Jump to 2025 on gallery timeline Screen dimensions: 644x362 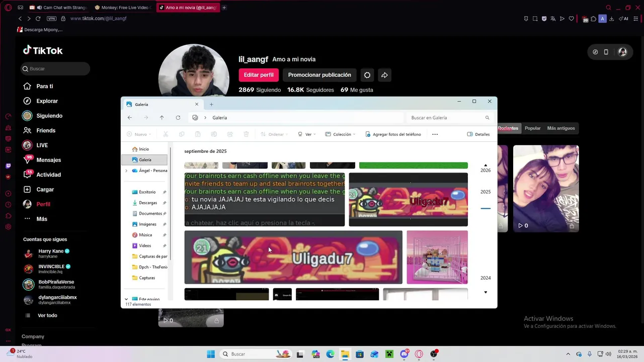coord(486,192)
